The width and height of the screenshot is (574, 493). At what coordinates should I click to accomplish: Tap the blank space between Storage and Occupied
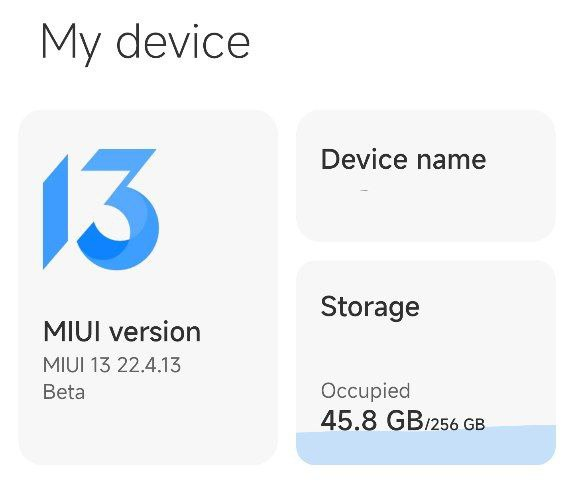425,351
